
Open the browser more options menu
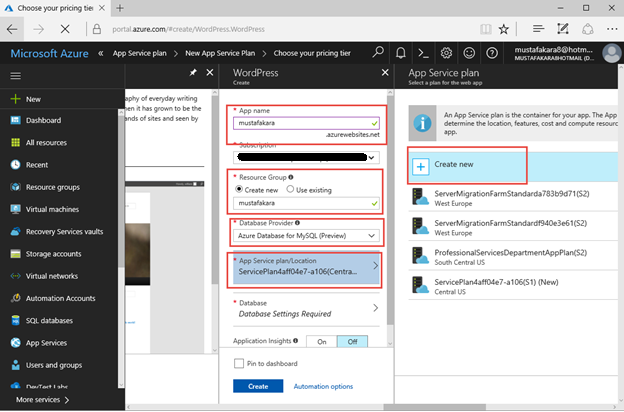tap(612, 29)
